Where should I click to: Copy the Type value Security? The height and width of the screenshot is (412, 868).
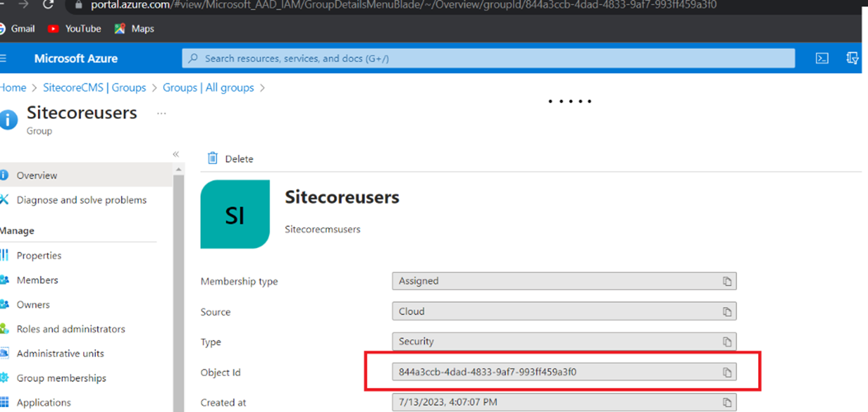click(x=727, y=342)
